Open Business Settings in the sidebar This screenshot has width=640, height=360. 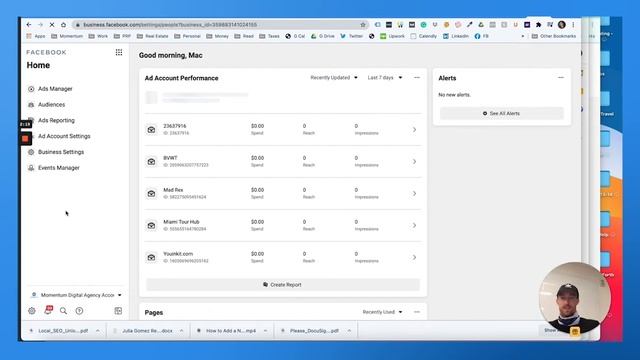61,152
